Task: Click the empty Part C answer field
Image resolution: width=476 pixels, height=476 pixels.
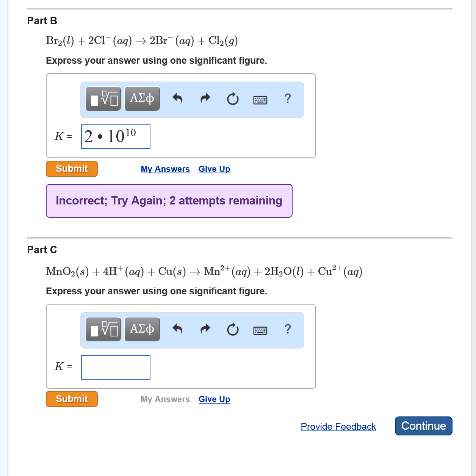Action: (x=116, y=367)
